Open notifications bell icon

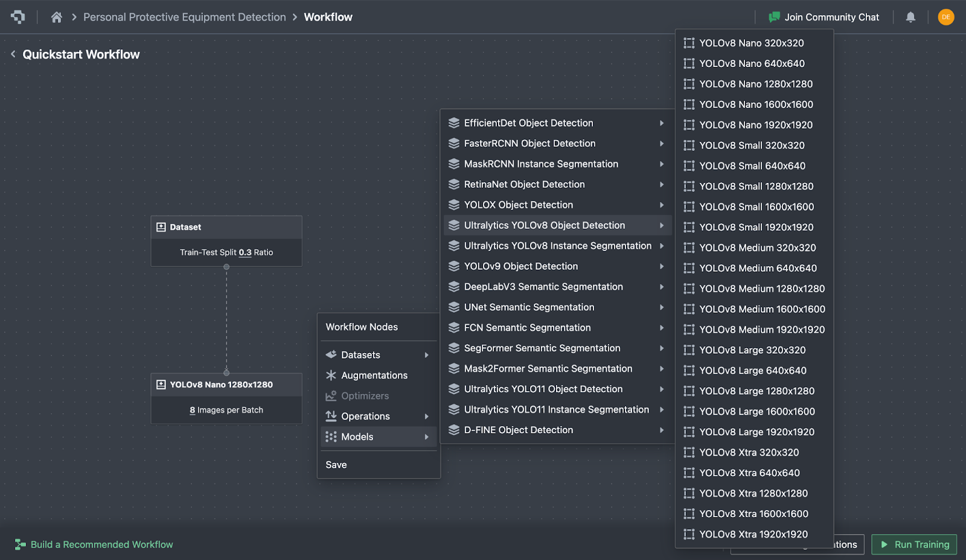[x=910, y=17]
